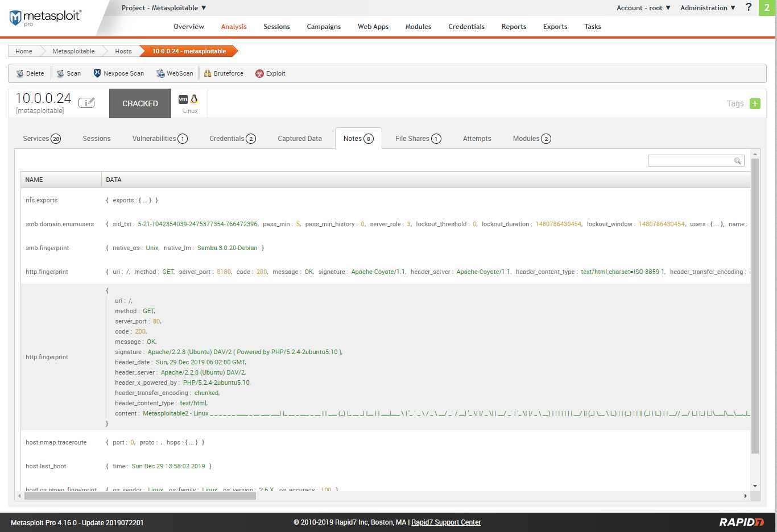The image size is (777, 532).
Task: Click the WebScan icon
Action: 160,73
